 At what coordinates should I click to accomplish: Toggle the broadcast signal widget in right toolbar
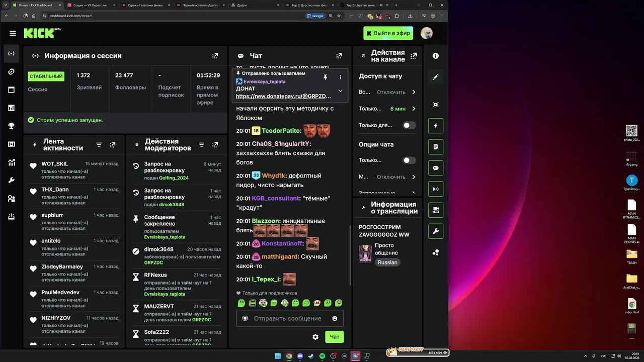point(436,189)
